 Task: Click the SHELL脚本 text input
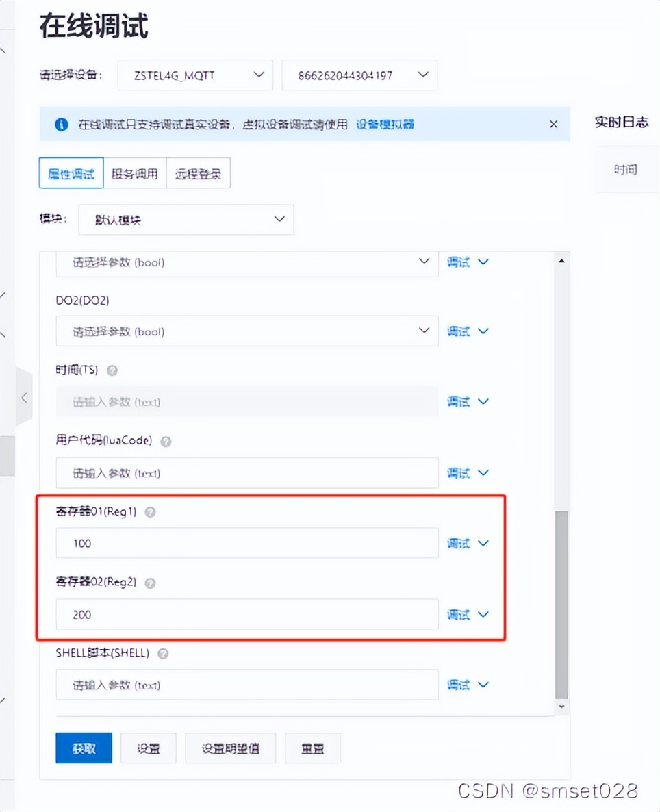tap(246, 685)
